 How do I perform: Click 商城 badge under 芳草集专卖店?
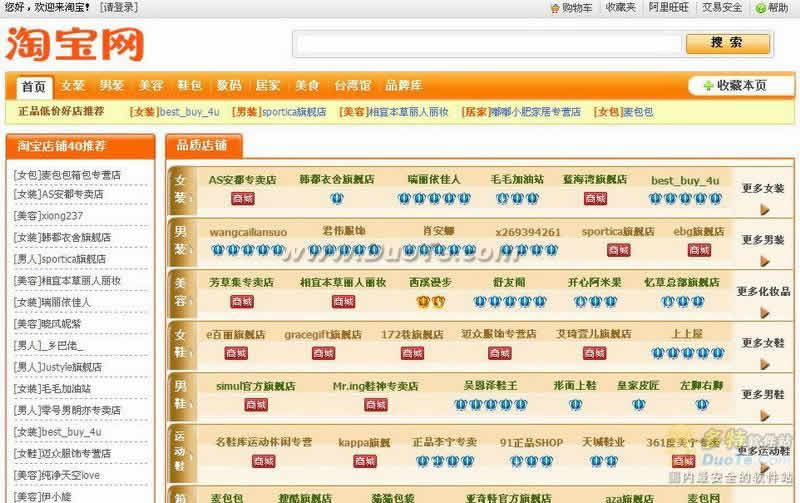click(243, 301)
